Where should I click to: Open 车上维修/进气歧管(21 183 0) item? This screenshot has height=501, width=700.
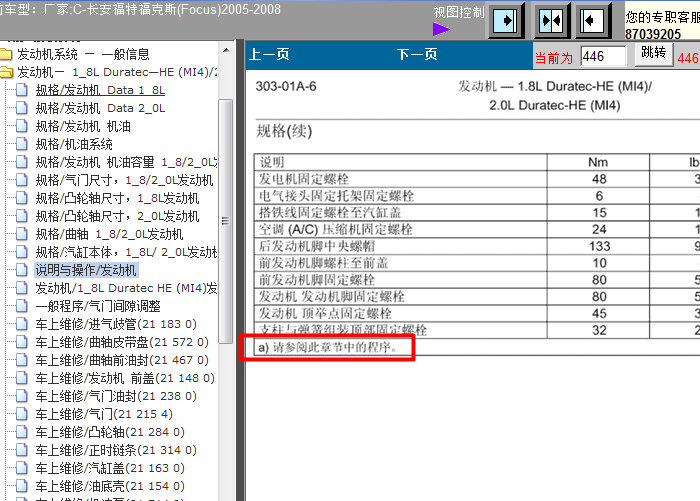[x=116, y=324]
